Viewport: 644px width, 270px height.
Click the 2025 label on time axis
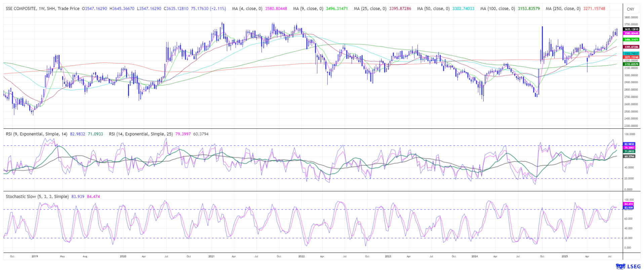coord(565,256)
